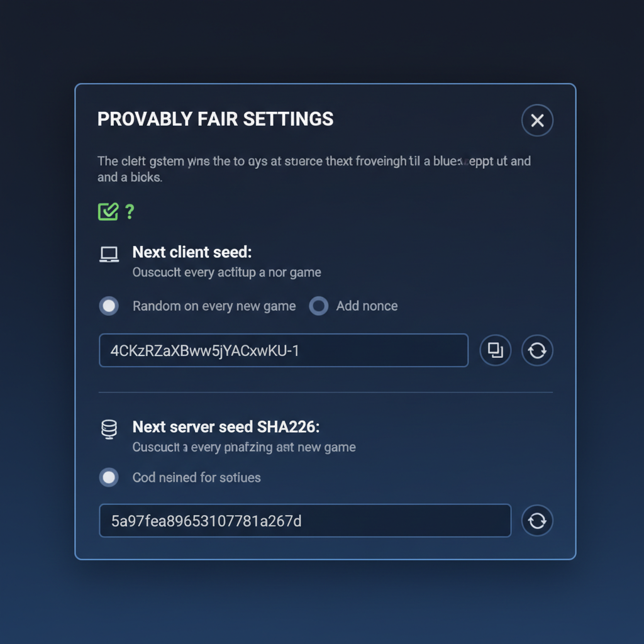Click the description text below the title
The image size is (644, 644).
314,169
